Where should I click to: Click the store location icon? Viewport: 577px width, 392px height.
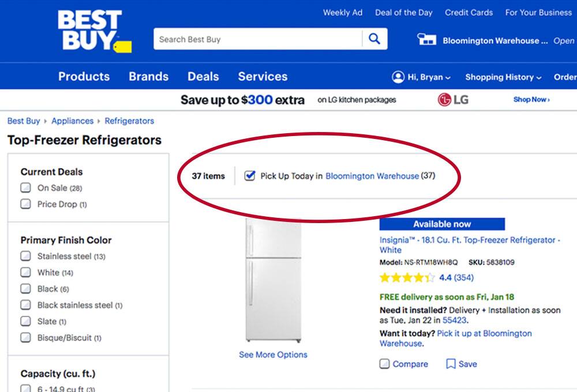pos(426,39)
